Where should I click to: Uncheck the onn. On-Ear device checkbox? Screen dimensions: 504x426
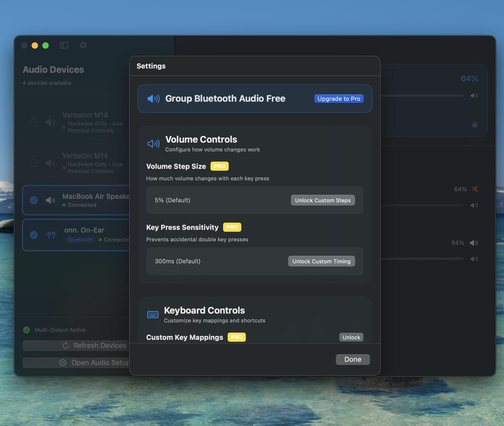click(x=34, y=235)
